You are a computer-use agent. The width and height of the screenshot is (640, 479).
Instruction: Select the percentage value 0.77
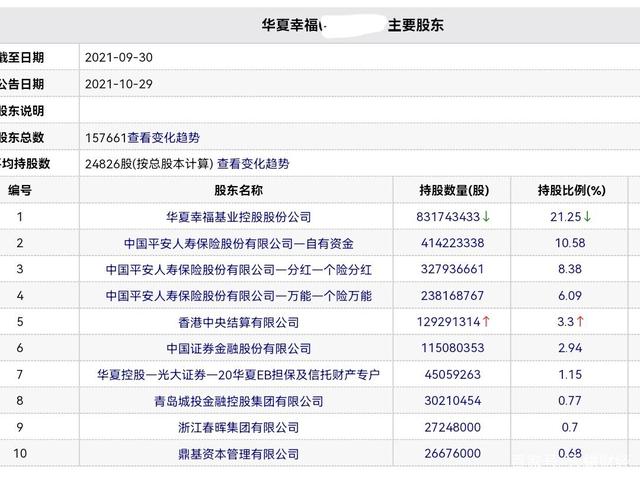click(570, 401)
